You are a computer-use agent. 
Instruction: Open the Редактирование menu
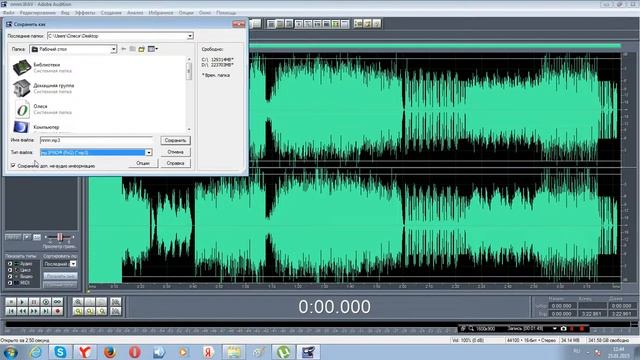coord(38,13)
